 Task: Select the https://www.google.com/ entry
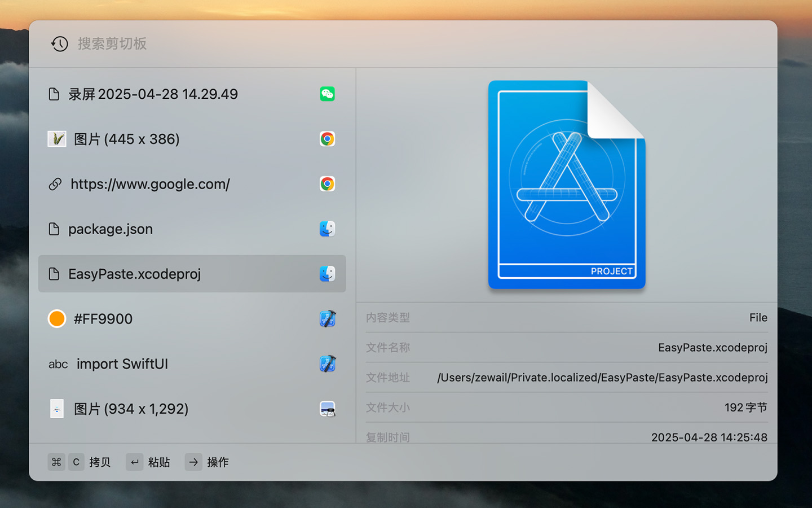pos(192,184)
